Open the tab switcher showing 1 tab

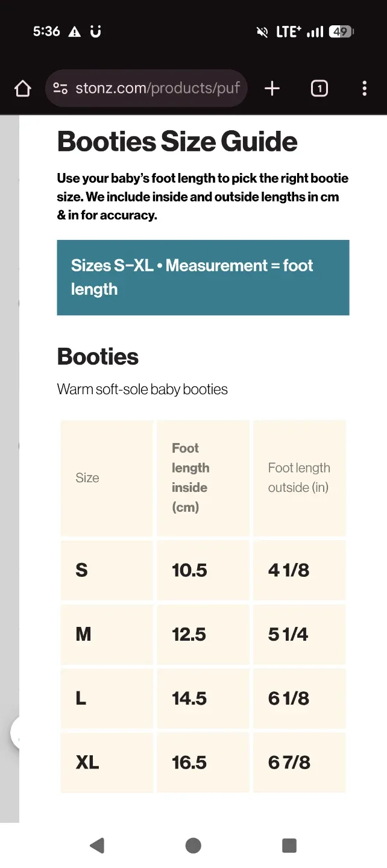(x=319, y=88)
